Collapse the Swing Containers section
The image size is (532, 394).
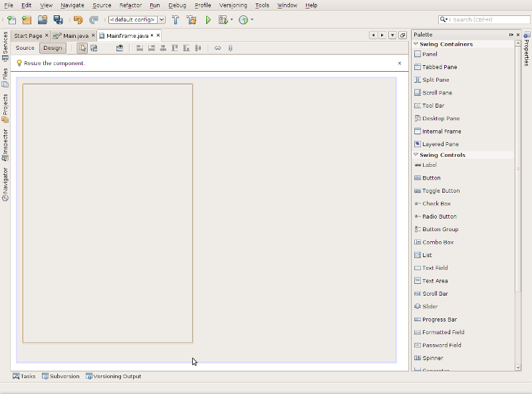(416, 44)
